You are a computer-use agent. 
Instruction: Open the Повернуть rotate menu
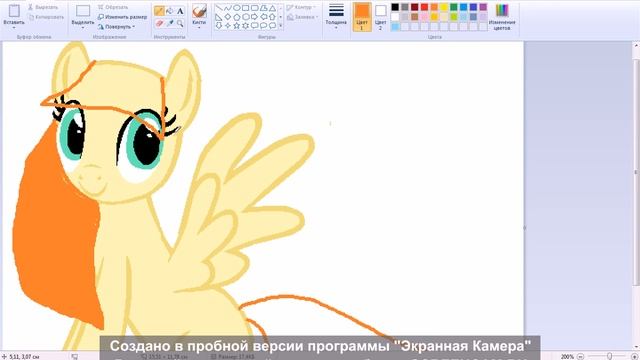tap(116, 27)
